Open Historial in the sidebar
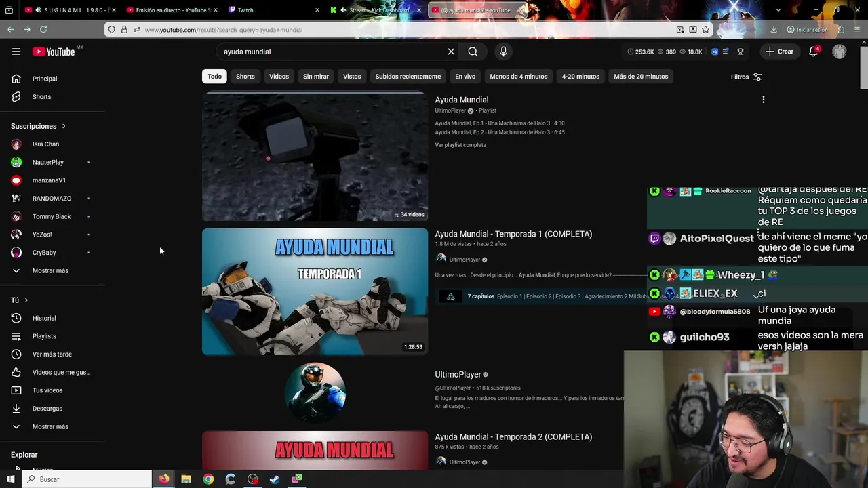Viewport: 868px width, 488px height. (44, 318)
